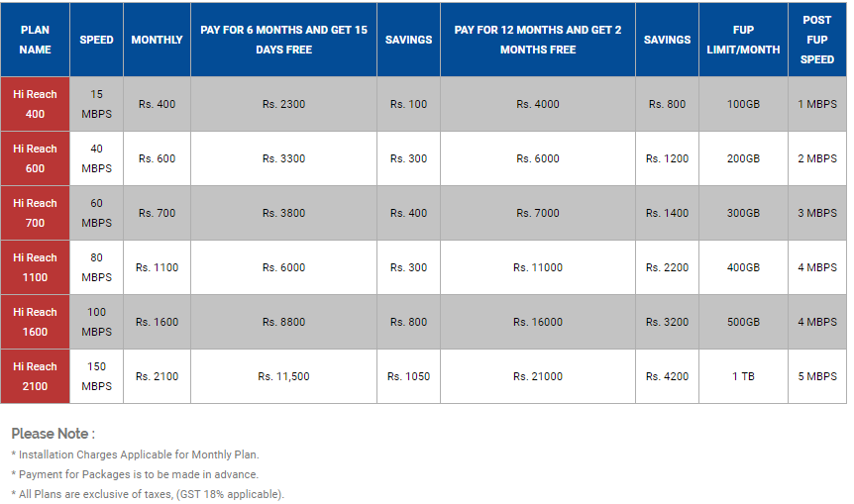854x504 pixels.
Task: Click the Please Note heading
Action: point(53,434)
